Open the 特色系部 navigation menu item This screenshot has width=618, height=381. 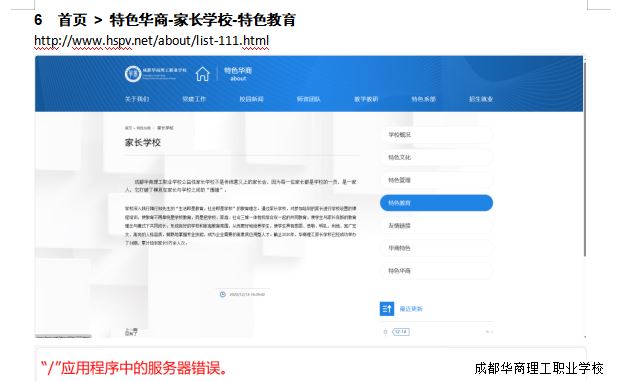coord(423,99)
